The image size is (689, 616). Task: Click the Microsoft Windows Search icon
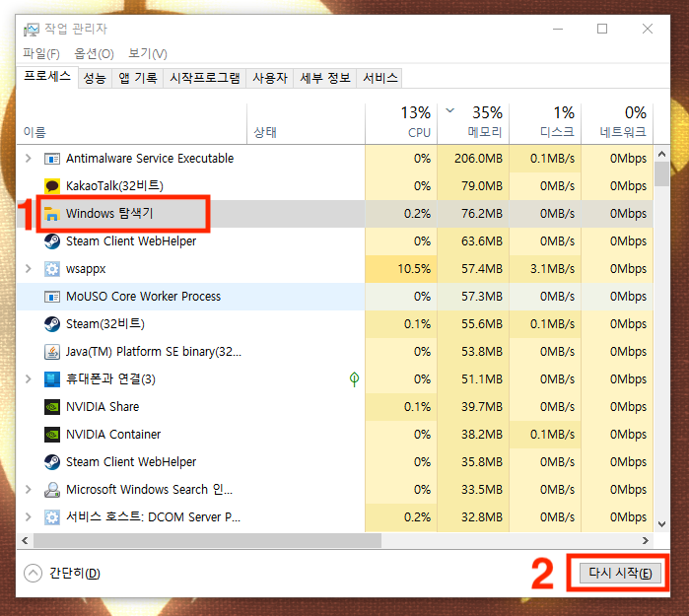[52, 490]
